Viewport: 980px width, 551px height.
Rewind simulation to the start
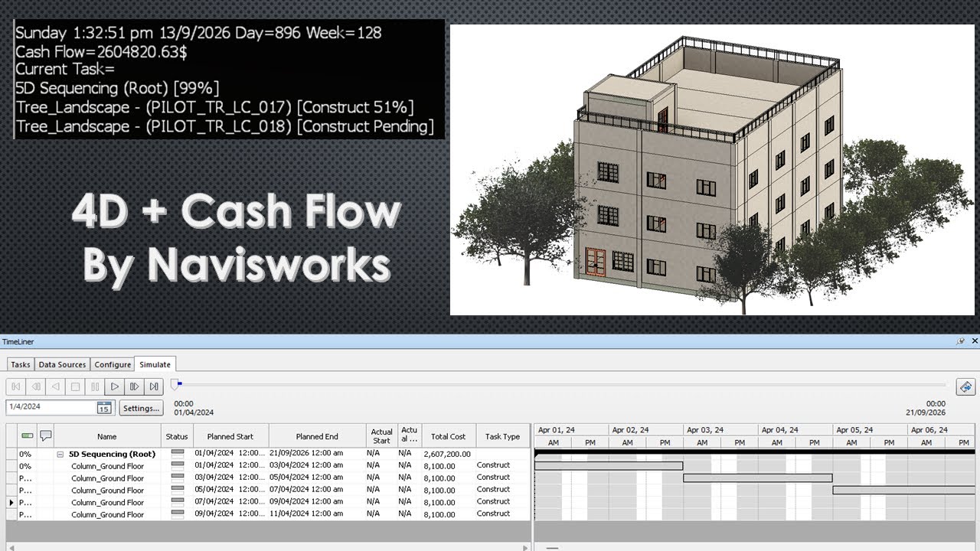pos(16,386)
